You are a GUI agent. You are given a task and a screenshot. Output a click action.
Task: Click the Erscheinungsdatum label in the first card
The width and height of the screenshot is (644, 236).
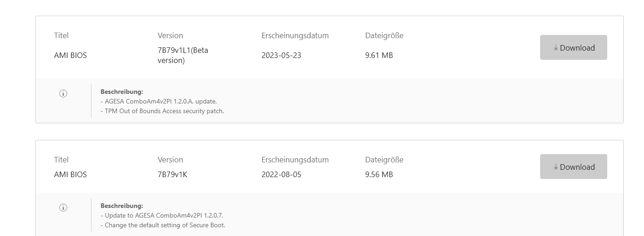pos(295,35)
